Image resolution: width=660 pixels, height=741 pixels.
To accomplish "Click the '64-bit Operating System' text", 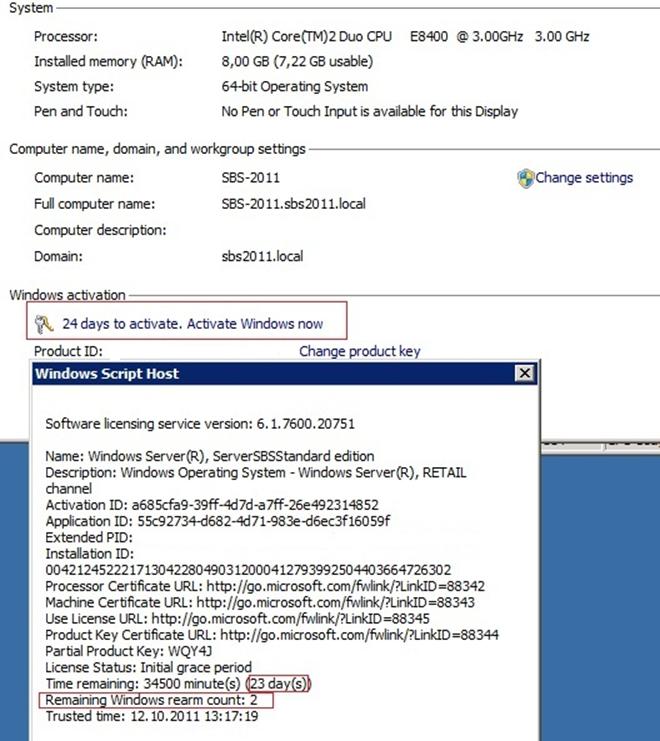I will [295, 86].
